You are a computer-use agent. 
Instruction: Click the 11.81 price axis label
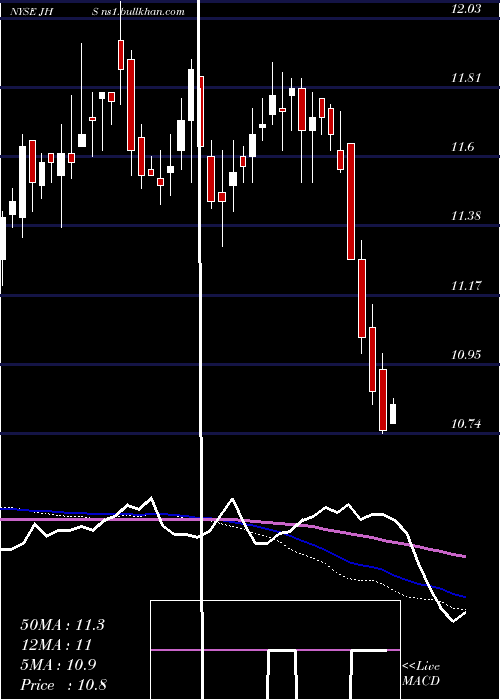coord(466,78)
